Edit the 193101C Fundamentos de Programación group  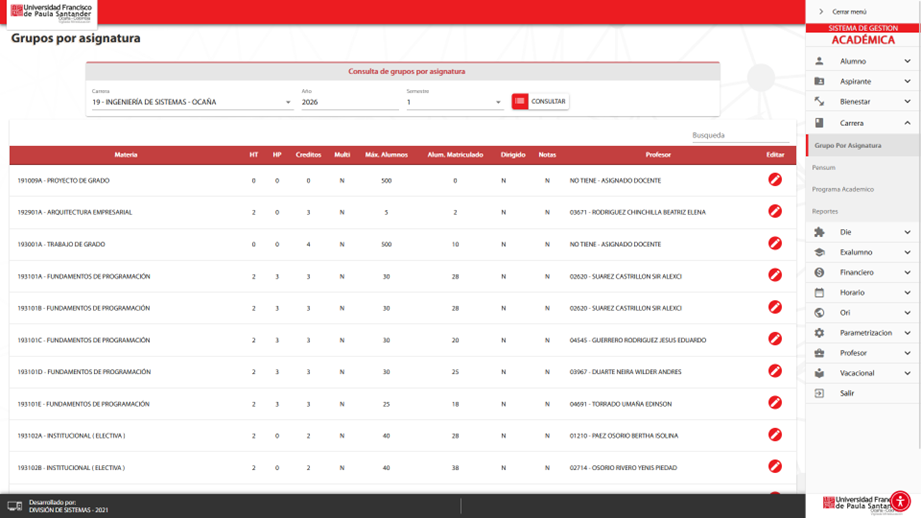[x=774, y=340]
